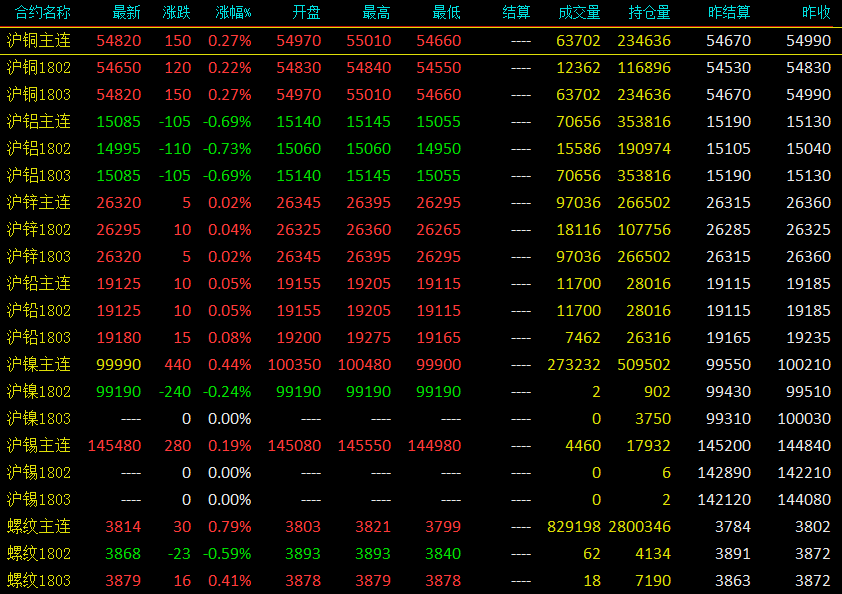Select the 沪镍主连 contract row
This screenshot has height=594, width=842.
pos(421,365)
